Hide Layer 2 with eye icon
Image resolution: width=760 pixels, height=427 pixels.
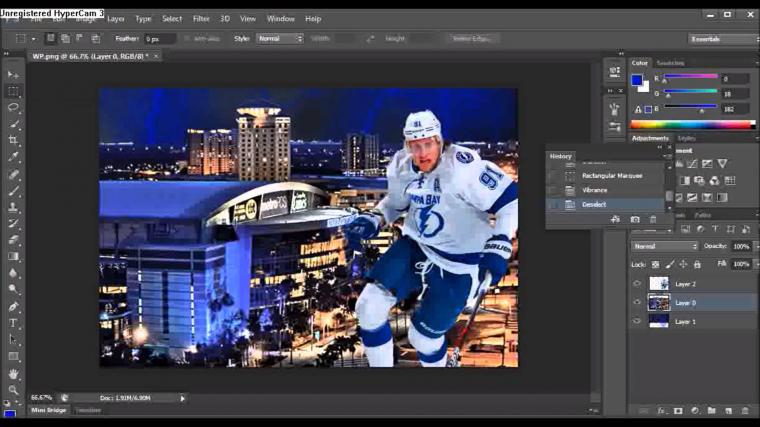[637, 284]
